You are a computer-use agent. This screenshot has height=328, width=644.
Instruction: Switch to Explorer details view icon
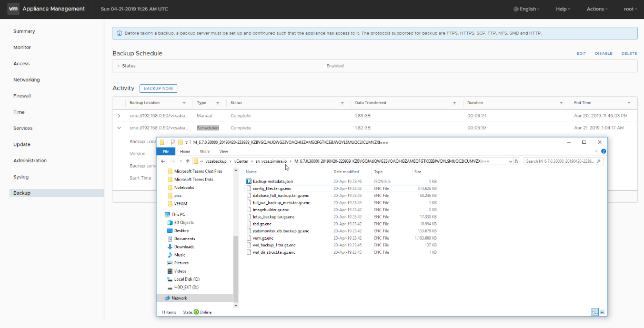point(595,312)
